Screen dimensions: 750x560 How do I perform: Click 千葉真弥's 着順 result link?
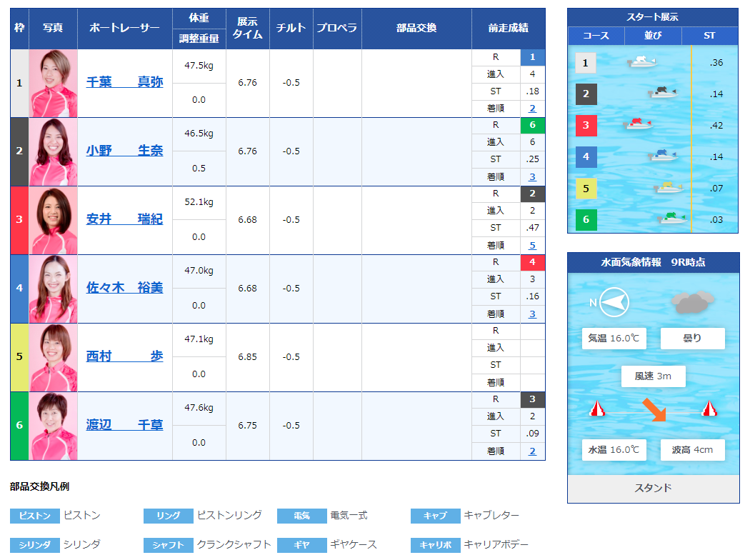coord(533,108)
